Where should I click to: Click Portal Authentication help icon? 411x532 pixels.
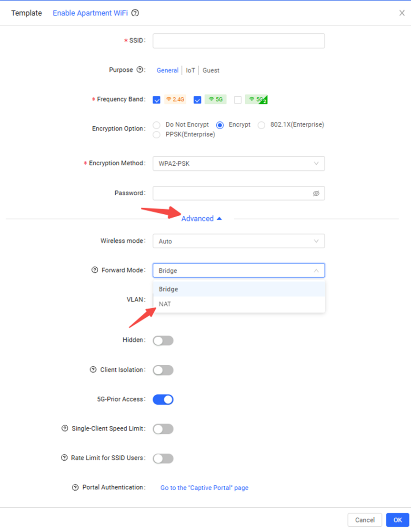coord(75,488)
